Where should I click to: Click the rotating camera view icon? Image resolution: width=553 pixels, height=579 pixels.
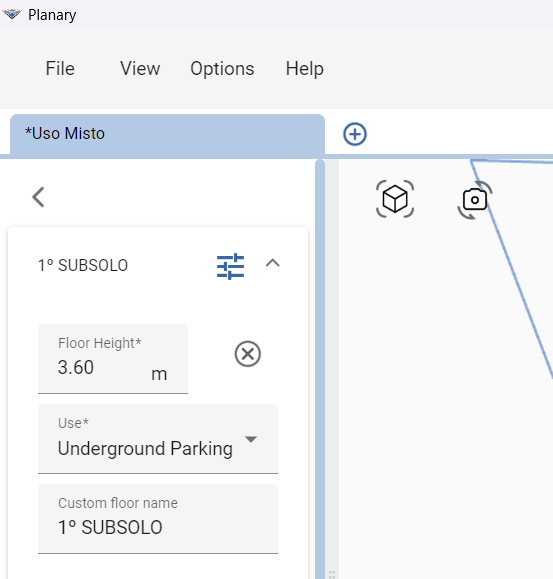click(x=475, y=200)
